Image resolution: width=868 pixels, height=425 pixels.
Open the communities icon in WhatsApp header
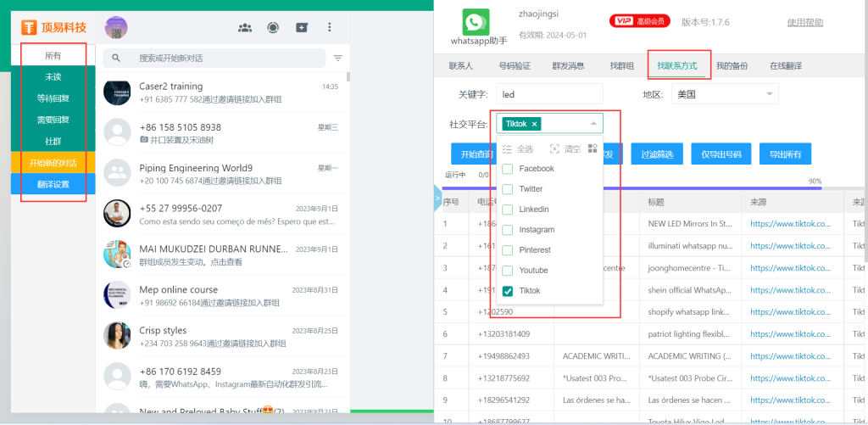pos(245,27)
